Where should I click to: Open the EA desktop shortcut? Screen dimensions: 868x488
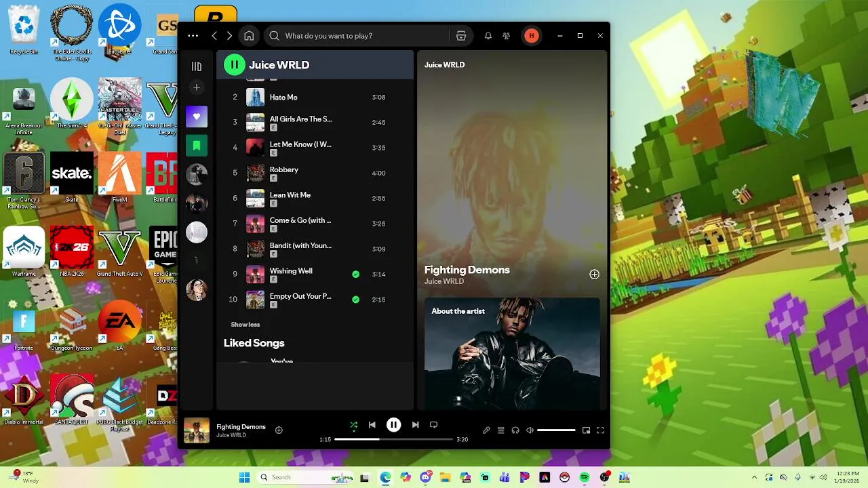119,325
